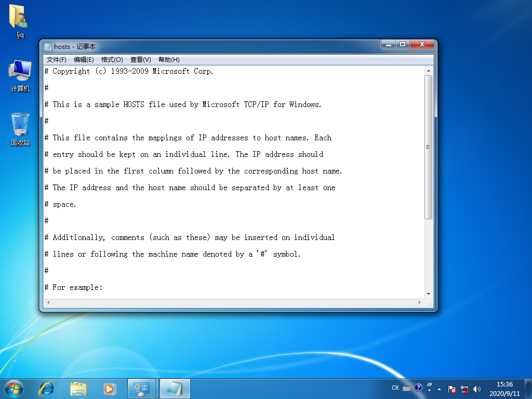Select the 回收站 recycle bin icon
Screen dimensions: 532x399
(x=20, y=129)
